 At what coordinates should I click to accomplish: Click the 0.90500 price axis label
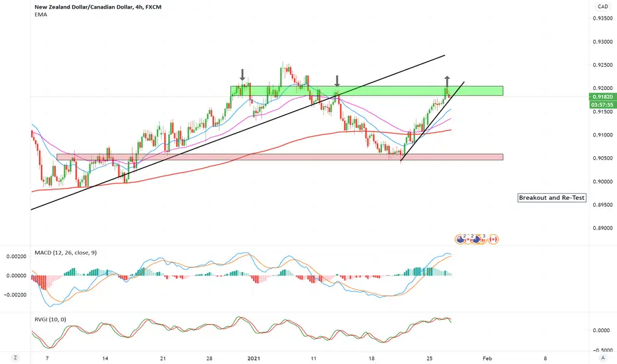[x=603, y=158]
